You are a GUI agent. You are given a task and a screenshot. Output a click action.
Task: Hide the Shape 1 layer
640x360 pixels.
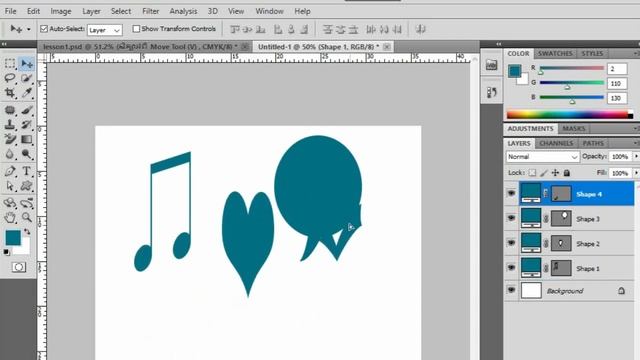(x=511, y=267)
